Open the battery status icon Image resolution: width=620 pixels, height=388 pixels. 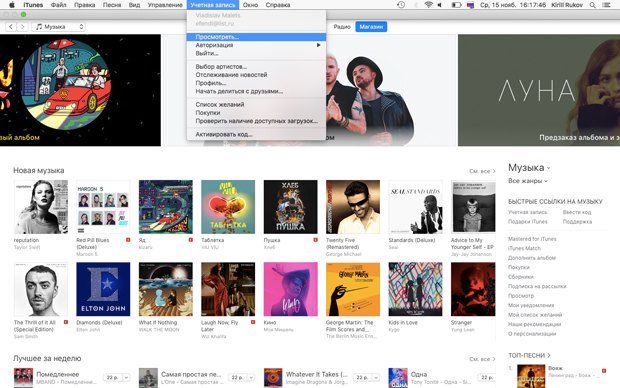pyautogui.click(x=456, y=5)
